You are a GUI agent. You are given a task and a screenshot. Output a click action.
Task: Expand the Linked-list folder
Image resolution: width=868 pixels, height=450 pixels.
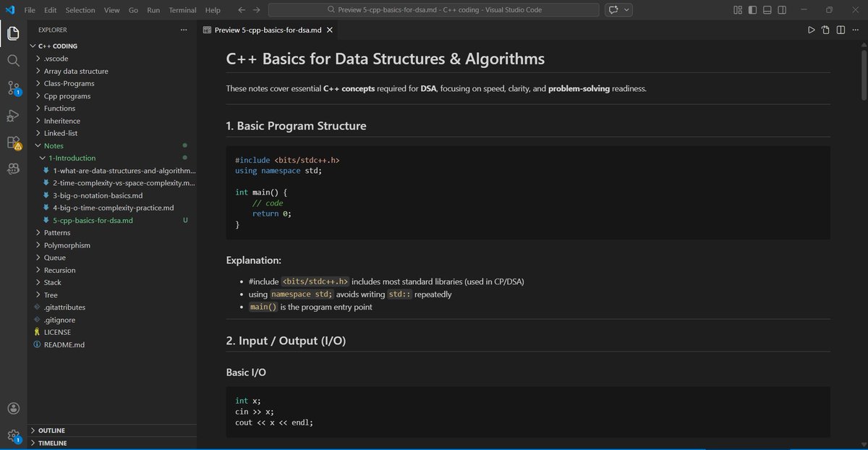click(112, 133)
